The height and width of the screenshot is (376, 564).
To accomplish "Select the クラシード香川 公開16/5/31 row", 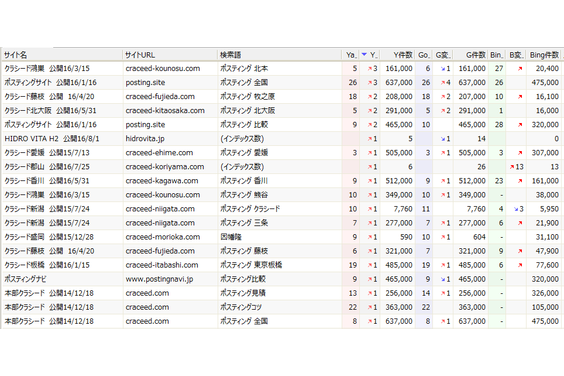I will 47,181.
